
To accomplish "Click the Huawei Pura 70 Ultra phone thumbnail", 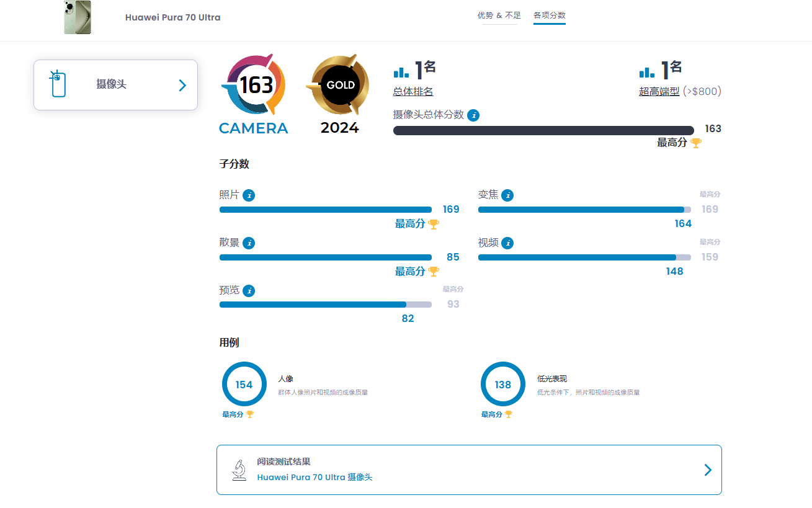I will click(78, 17).
